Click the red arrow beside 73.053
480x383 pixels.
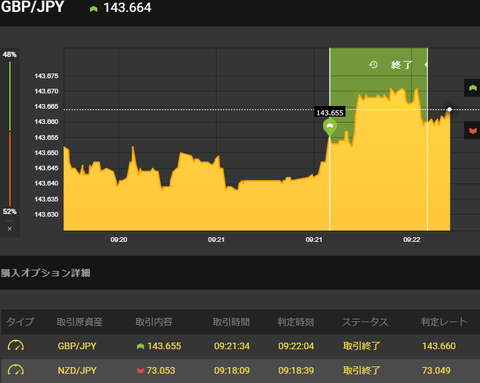140,371
